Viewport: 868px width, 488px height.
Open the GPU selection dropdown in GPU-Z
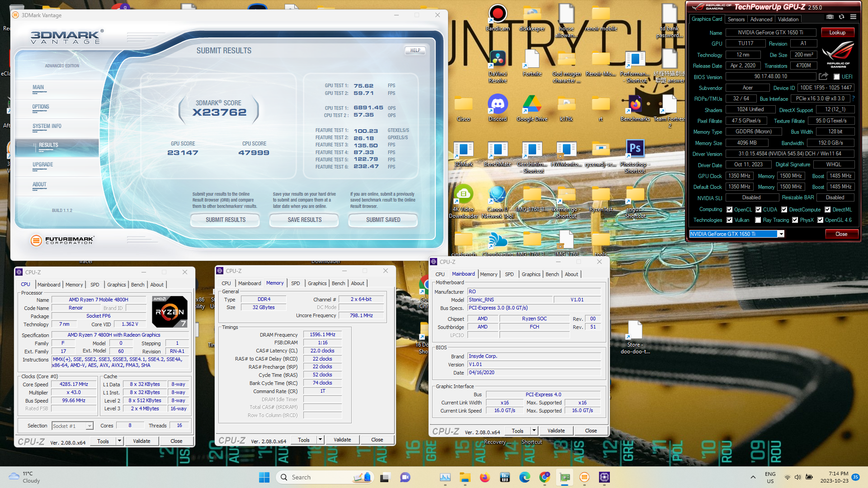781,234
